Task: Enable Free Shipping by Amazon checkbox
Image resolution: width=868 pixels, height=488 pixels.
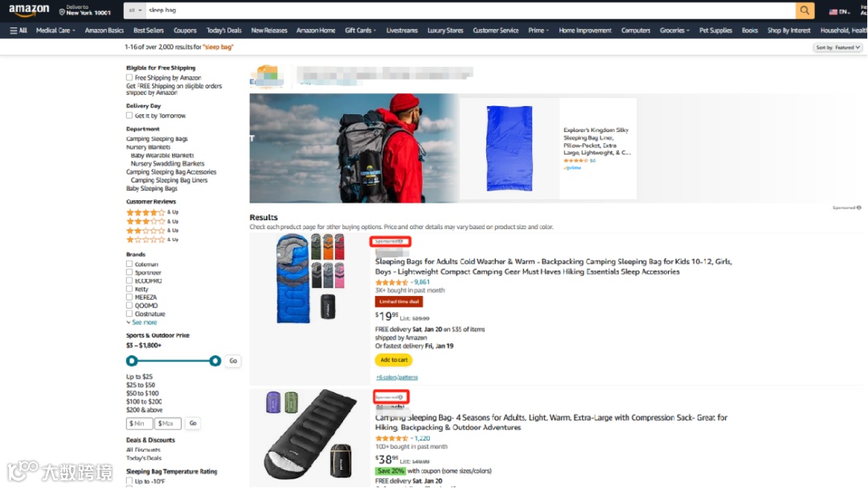Action: (129, 77)
